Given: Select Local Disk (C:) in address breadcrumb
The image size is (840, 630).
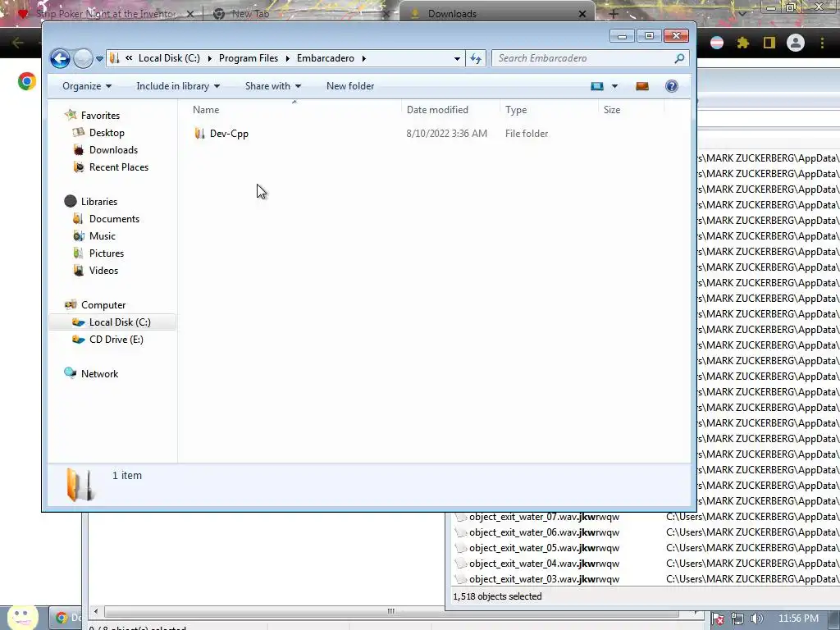Looking at the screenshot, I should 169,58.
